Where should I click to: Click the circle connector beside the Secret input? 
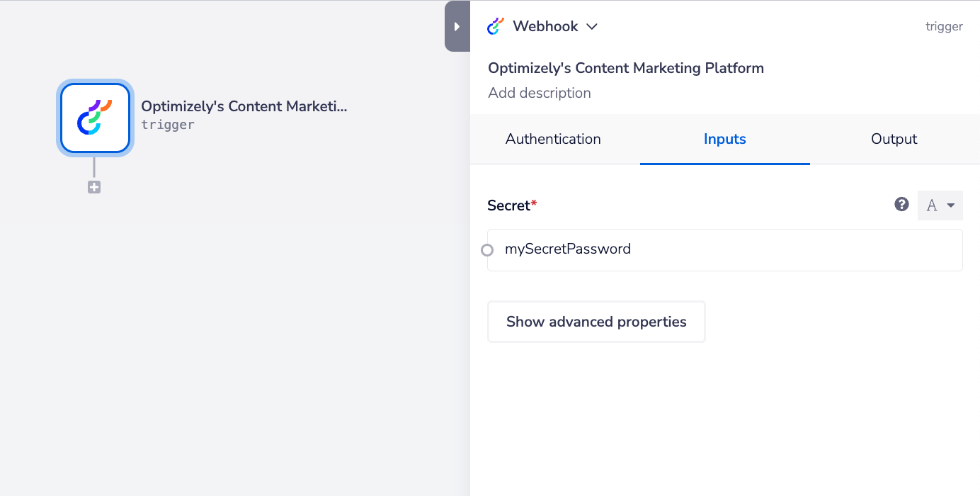click(487, 250)
